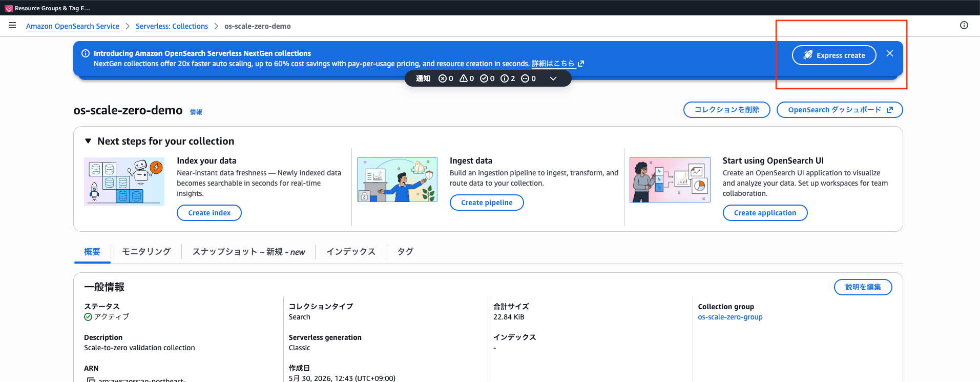Open the 情報 info link beside the title
The image size is (980, 382).
[x=196, y=112]
